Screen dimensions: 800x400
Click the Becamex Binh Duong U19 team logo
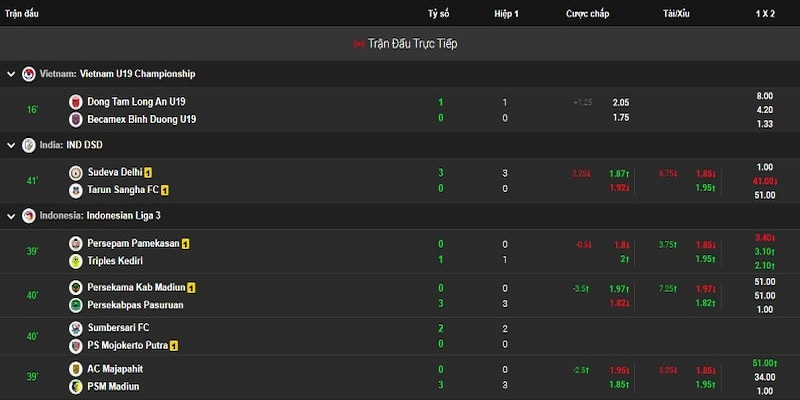click(76, 119)
